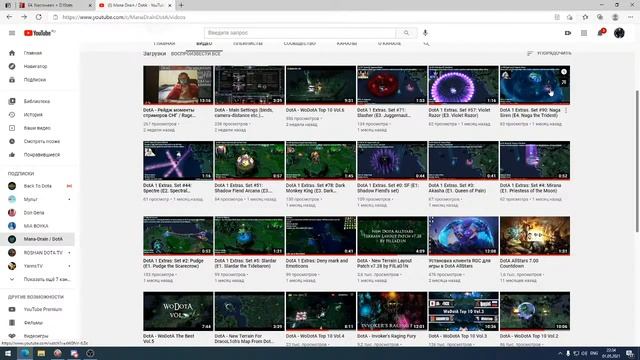
Task: Open Edge browser from taskbar
Action: coord(24,353)
